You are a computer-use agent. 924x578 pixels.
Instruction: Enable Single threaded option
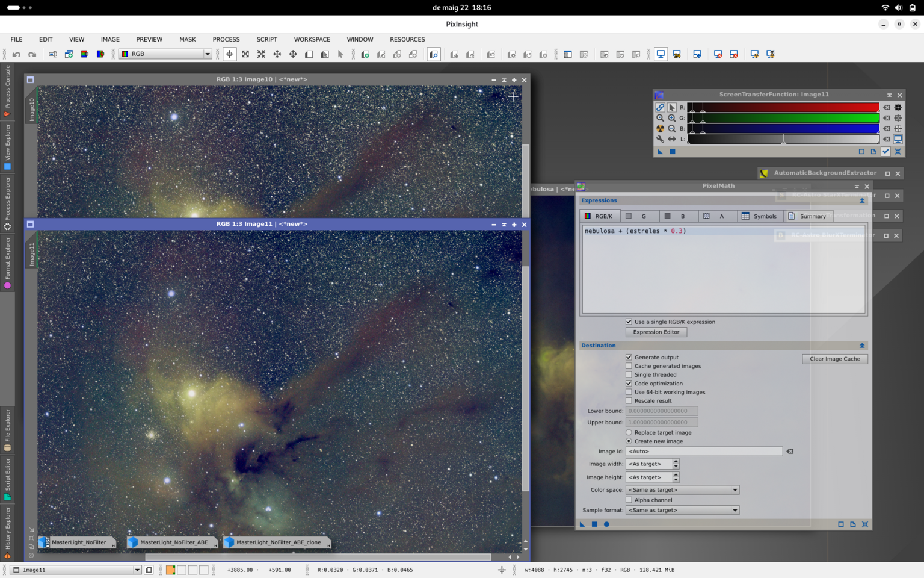coord(629,374)
